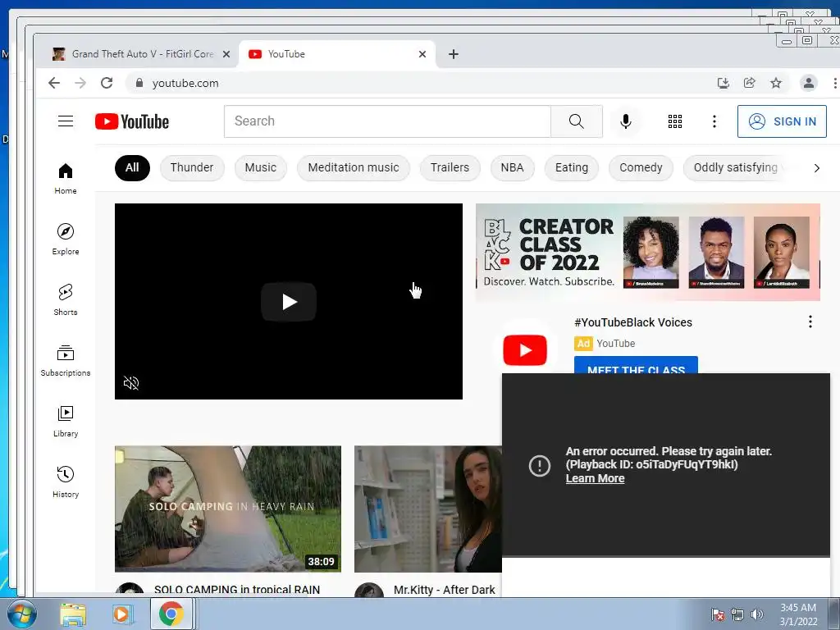Open History in sidebar
The height and width of the screenshot is (630, 840).
click(66, 482)
